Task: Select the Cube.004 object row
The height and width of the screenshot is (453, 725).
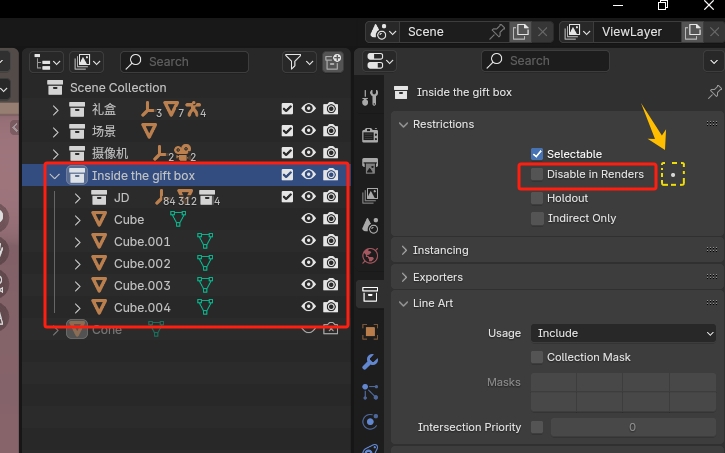Action: pos(186,307)
